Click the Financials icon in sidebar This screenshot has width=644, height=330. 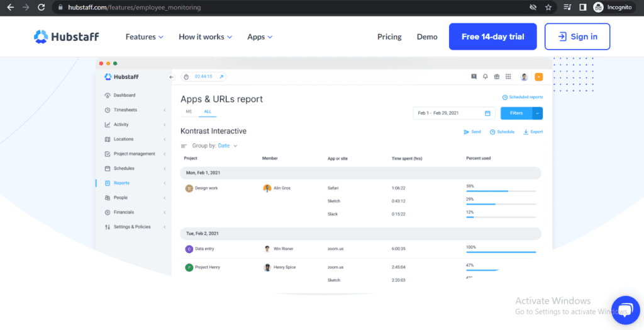pyautogui.click(x=108, y=212)
